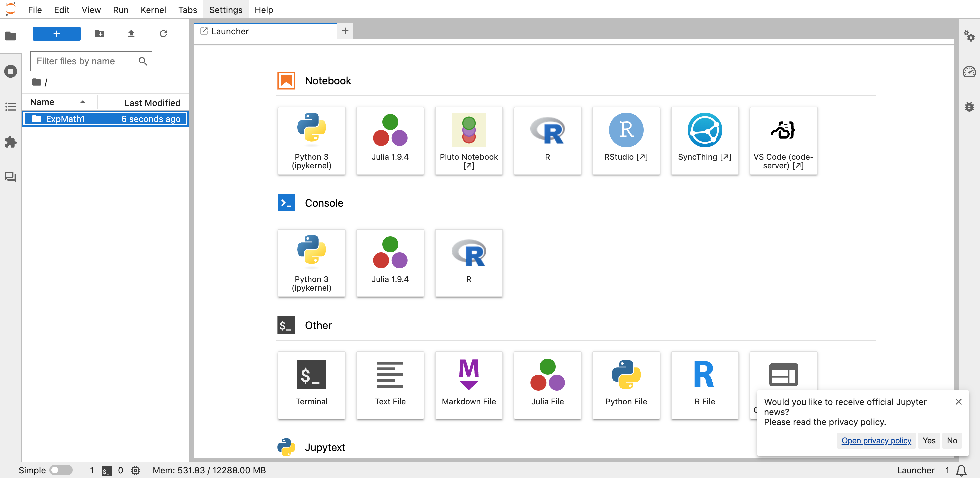This screenshot has width=980, height=478.
Task: Open the Extension Manager puzzle icon
Action: [x=11, y=142]
